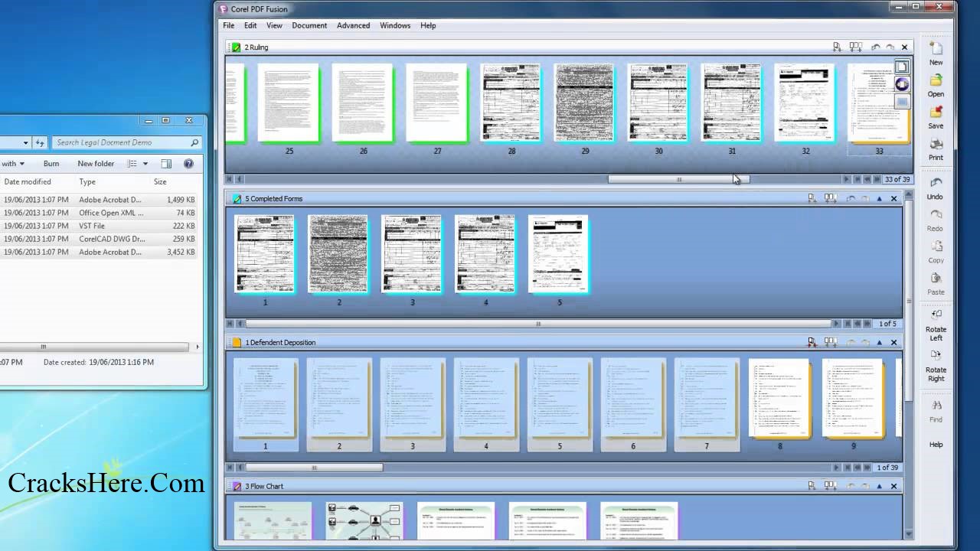Open the Advanced menu
980x551 pixels.
pyautogui.click(x=353, y=25)
